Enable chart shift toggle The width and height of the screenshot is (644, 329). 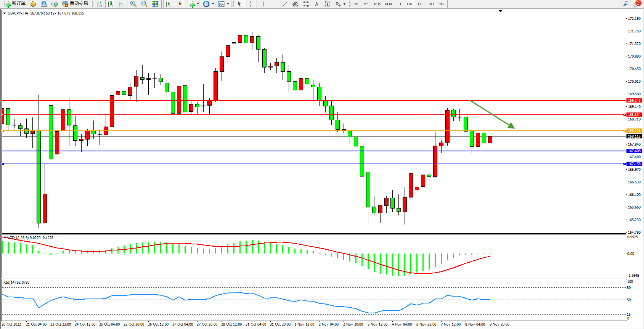point(179,4)
